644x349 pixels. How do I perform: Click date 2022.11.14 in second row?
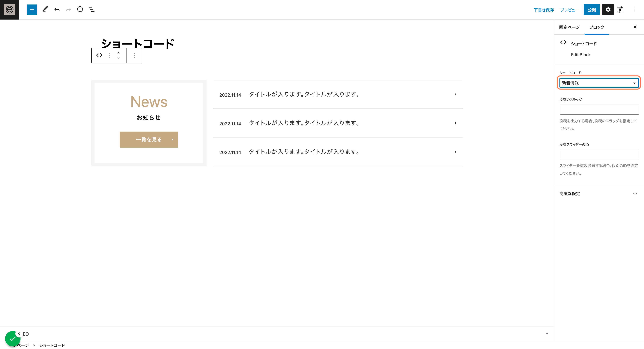[x=230, y=124]
